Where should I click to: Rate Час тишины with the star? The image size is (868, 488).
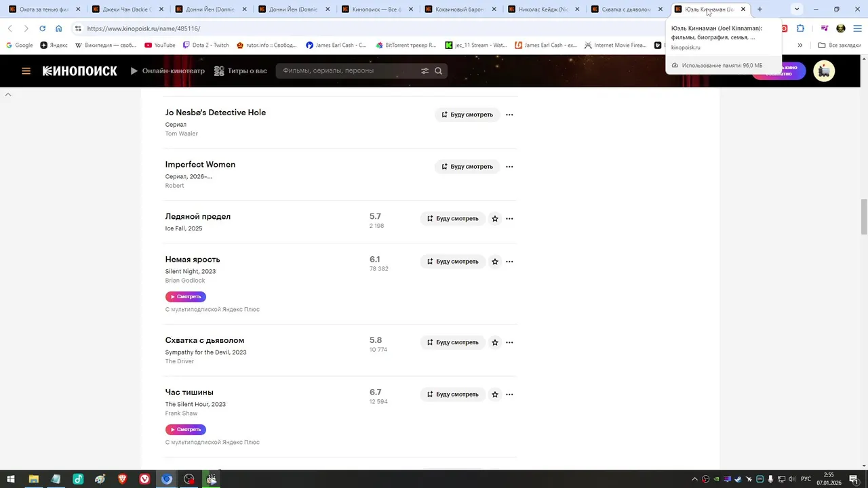pyautogui.click(x=495, y=394)
